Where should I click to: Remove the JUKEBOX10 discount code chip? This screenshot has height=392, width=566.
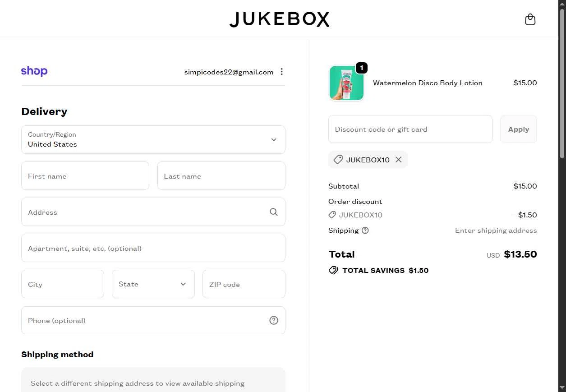pos(398,160)
